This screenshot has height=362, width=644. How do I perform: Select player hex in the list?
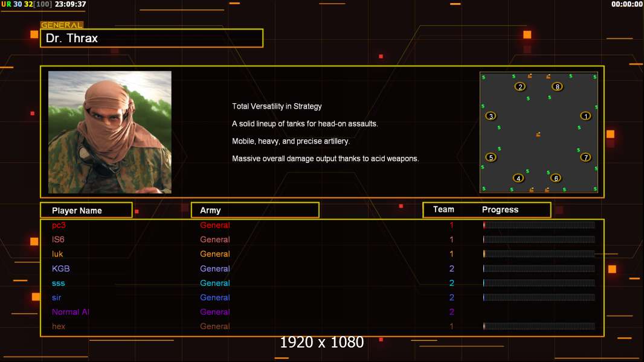59,326
